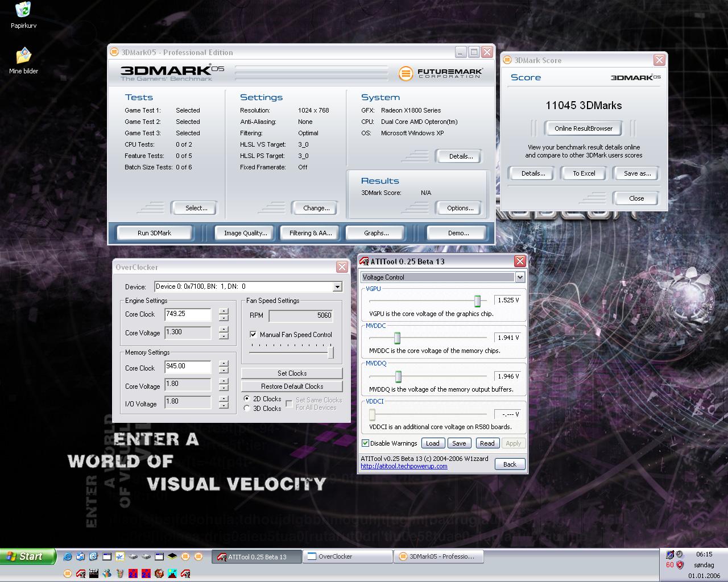Select the 3D Clocks radio button

pos(247,408)
